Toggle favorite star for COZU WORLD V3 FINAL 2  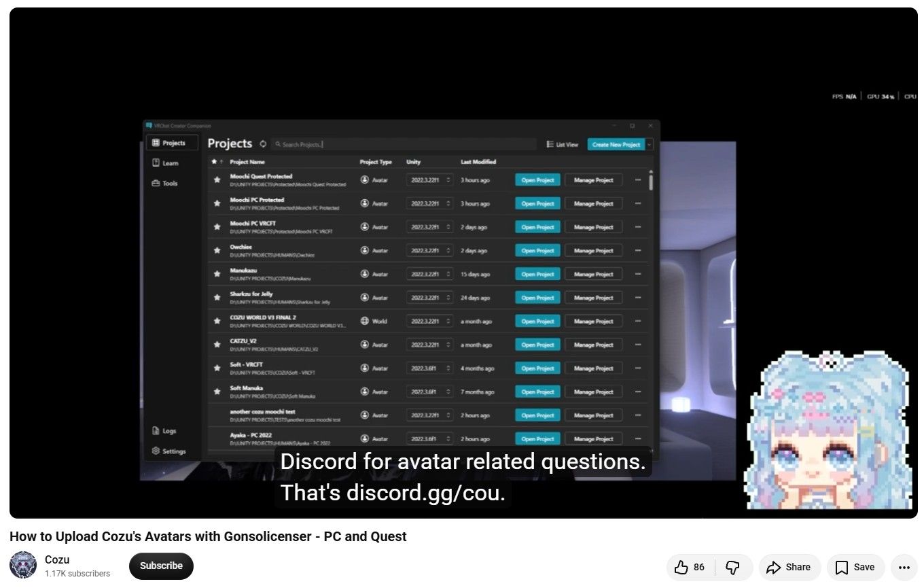click(217, 322)
